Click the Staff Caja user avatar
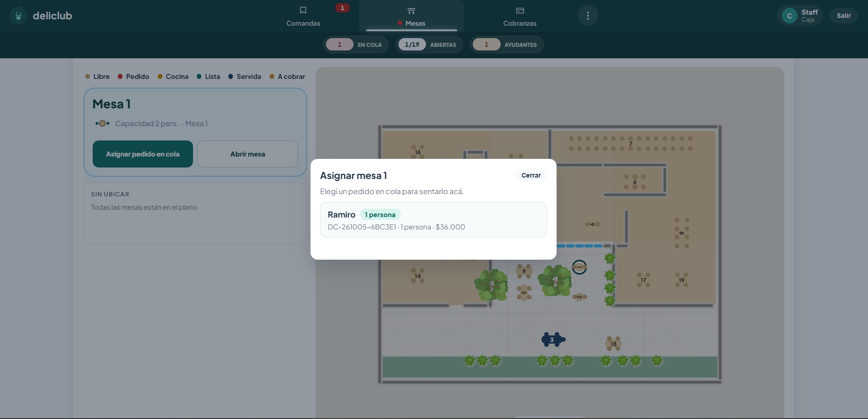The width and height of the screenshot is (868, 419). click(x=790, y=16)
